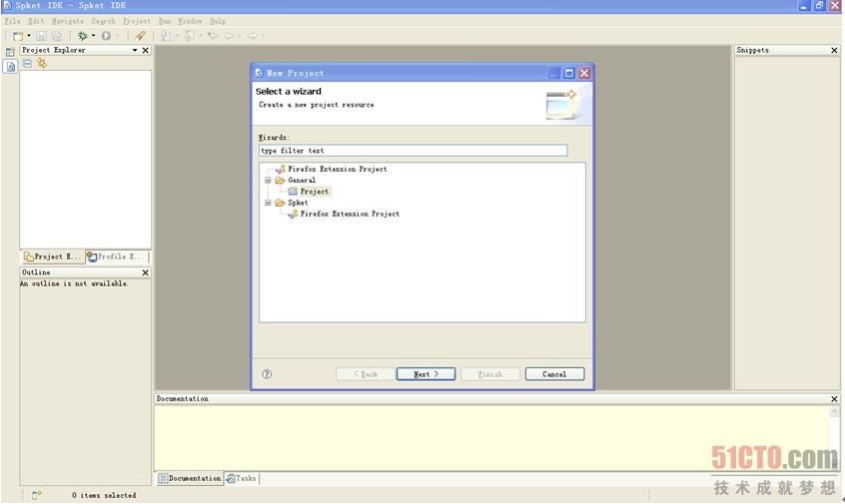Open the New wizard dropdown arrow
This screenshot has height=504, width=845.
click(x=29, y=36)
